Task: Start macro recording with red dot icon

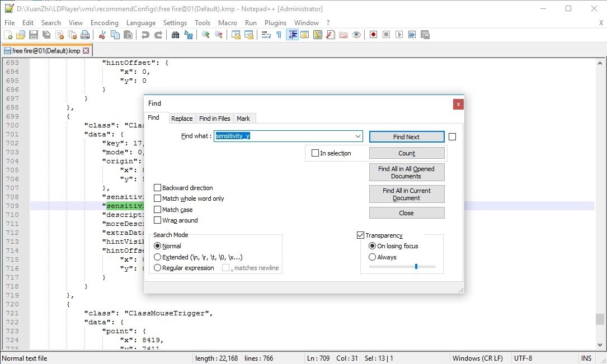Action: 373,35
